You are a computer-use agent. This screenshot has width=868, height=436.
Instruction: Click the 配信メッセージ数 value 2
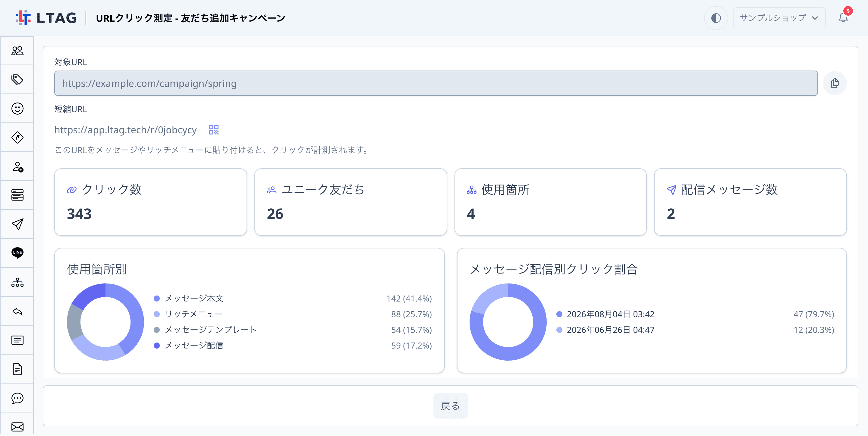click(671, 214)
